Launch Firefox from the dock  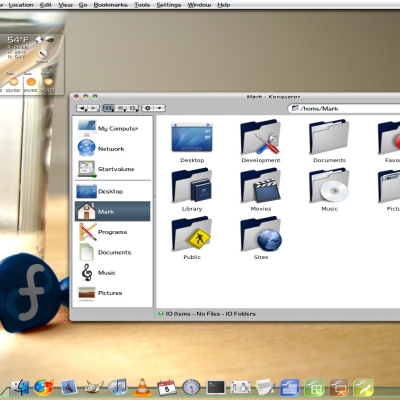44,387
